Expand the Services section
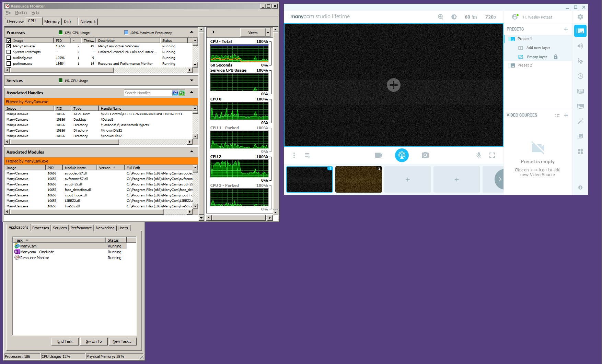 (x=192, y=80)
